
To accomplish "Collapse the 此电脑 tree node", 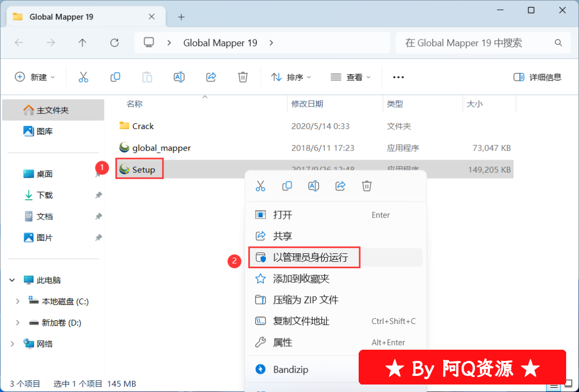I will 12,280.
